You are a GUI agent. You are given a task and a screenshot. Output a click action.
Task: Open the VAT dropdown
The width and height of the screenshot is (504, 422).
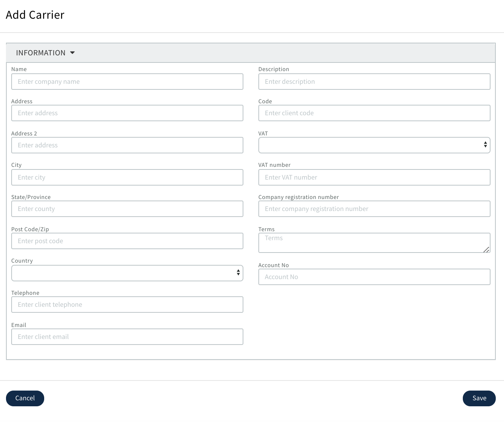[x=374, y=145]
